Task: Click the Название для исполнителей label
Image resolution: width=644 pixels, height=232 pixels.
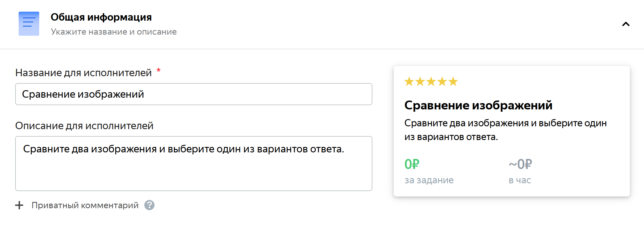Action: click(83, 73)
